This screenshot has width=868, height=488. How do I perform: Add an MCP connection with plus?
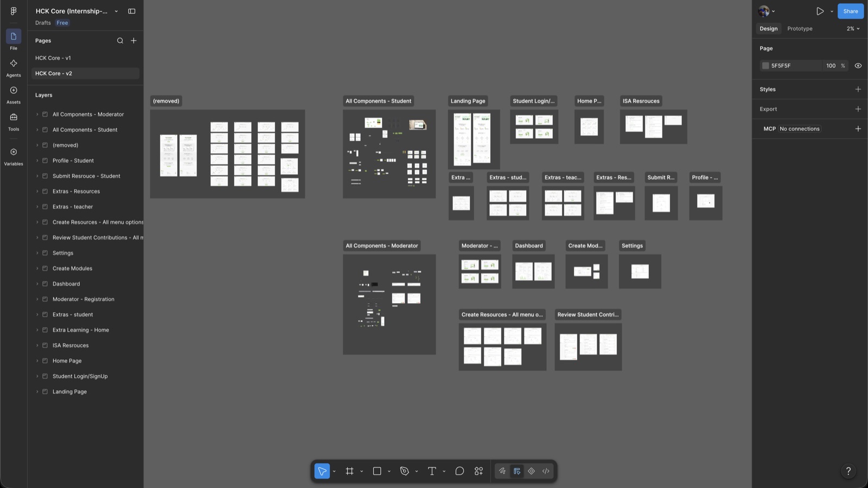pyautogui.click(x=858, y=129)
